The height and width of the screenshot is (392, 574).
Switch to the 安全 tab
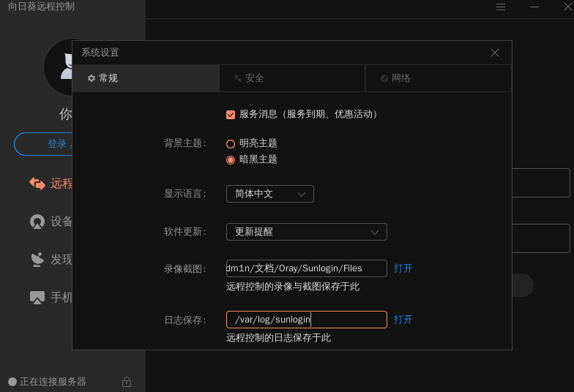292,78
